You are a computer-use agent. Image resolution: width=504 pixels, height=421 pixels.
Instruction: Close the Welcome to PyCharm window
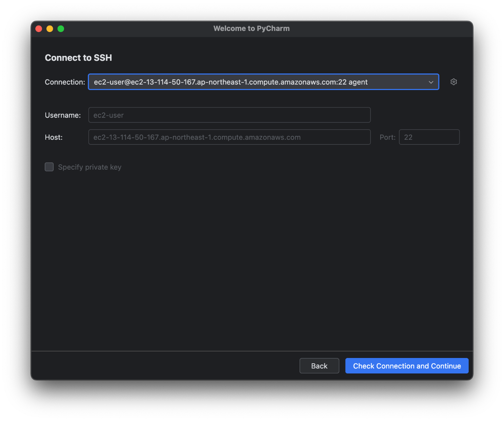click(x=39, y=29)
